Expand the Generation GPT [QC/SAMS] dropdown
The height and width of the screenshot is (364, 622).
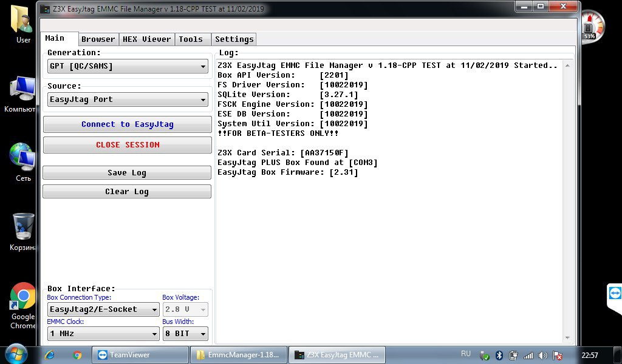click(128, 66)
